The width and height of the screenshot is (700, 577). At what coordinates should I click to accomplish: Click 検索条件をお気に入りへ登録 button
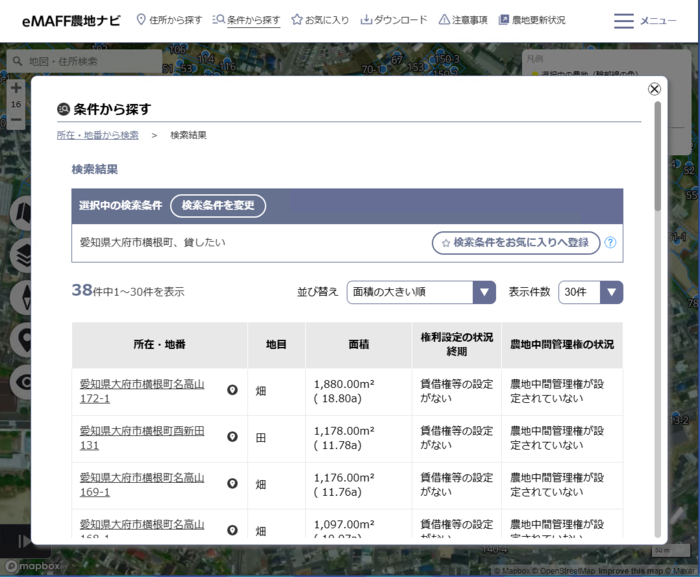click(x=516, y=243)
